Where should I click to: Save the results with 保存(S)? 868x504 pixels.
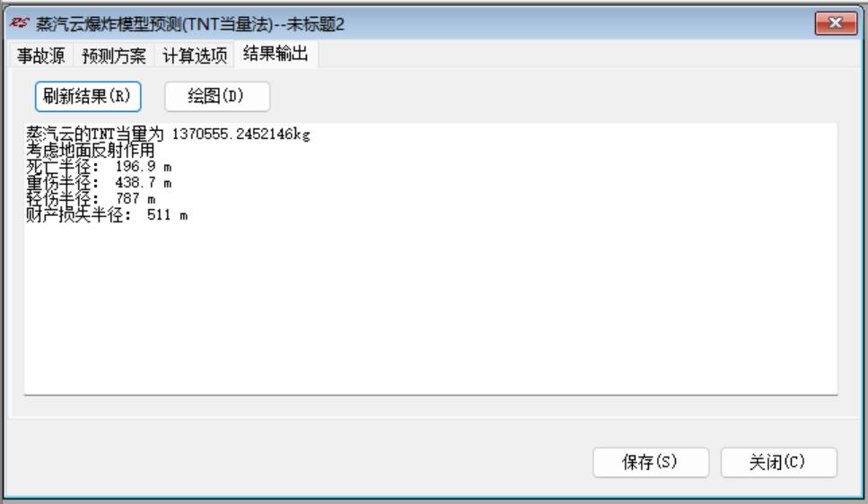[650, 462]
